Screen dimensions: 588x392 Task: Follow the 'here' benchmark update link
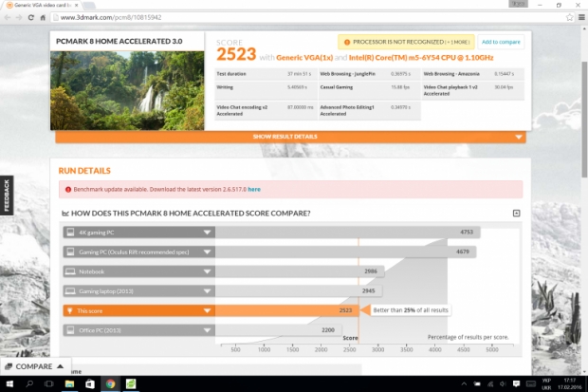coord(254,189)
